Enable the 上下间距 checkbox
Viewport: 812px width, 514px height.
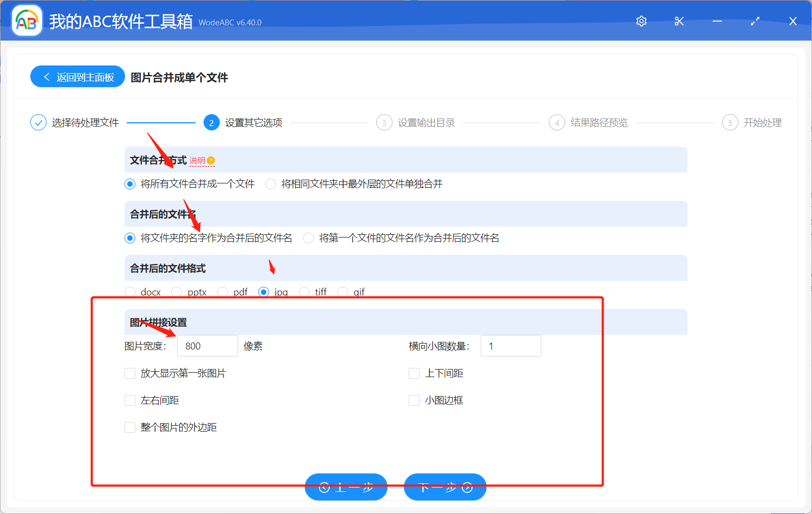[x=414, y=373]
